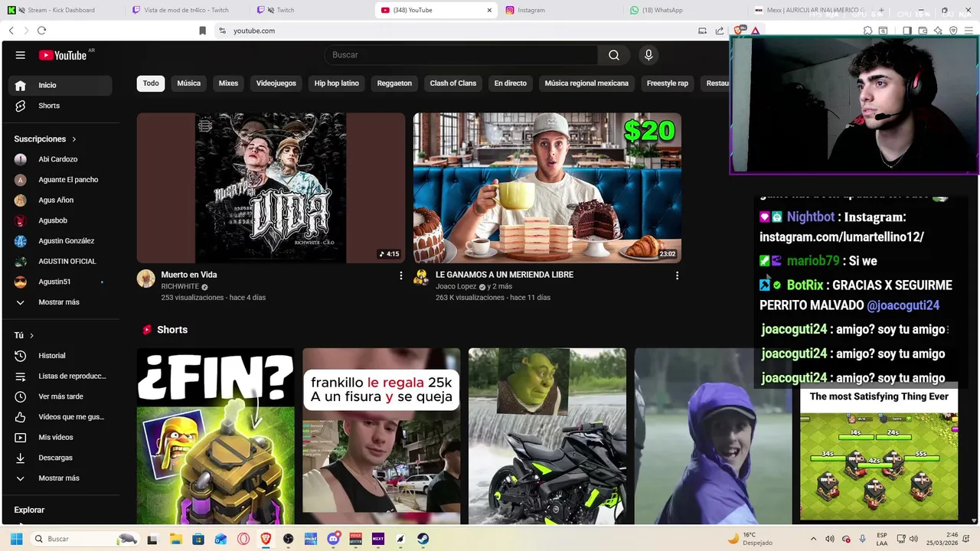Viewport: 980px width, 551px height.
Task: Open Shorts from the sidebar
Action: (60, 106)
